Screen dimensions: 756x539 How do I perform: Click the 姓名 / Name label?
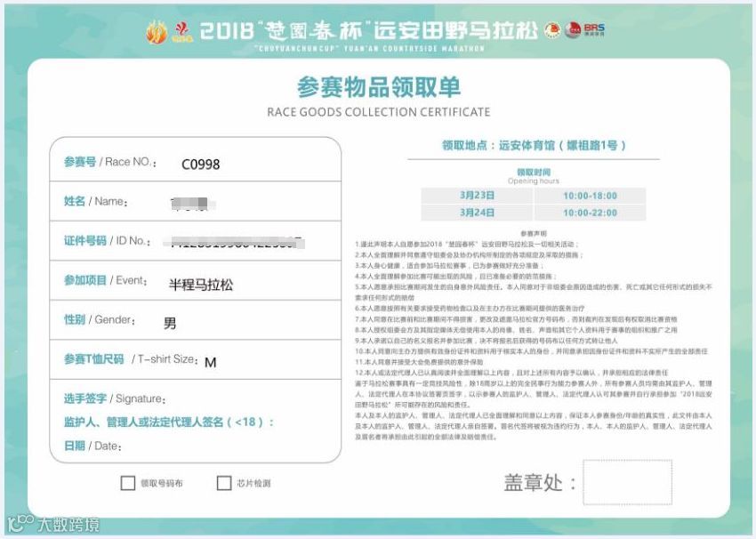click(x=96, y=202)
